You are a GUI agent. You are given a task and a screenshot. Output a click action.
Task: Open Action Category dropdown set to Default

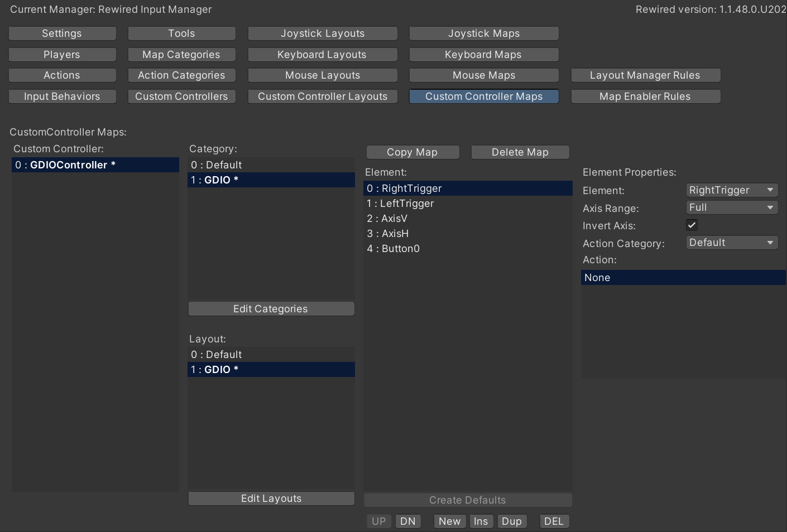(732, 243)
